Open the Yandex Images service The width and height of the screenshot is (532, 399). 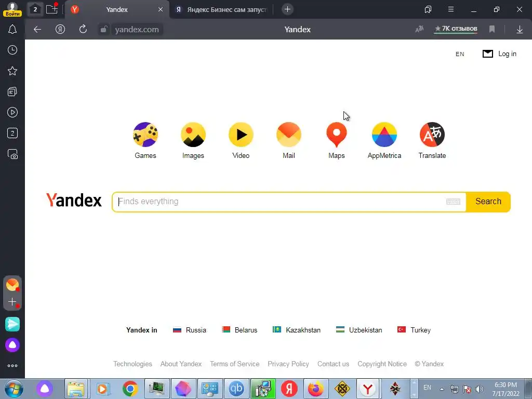point(193,135)
